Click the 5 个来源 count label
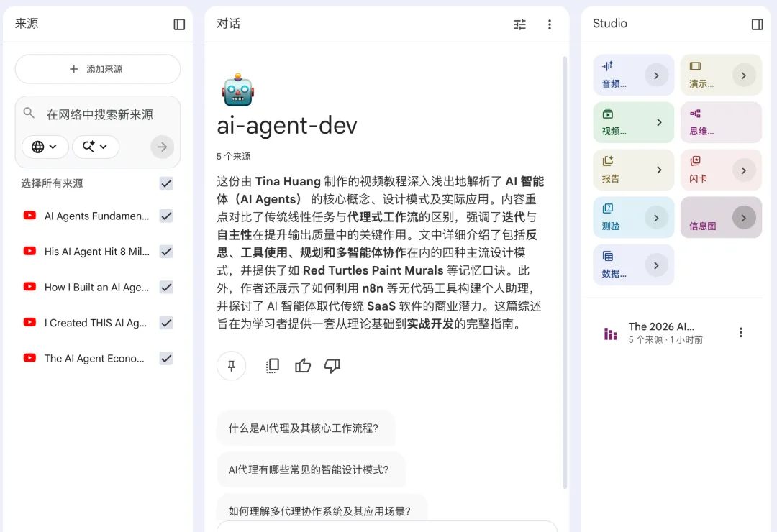Image resolution: width=777 pixels, height=532 pixels. pyautogui.click(x=233, y=157)
